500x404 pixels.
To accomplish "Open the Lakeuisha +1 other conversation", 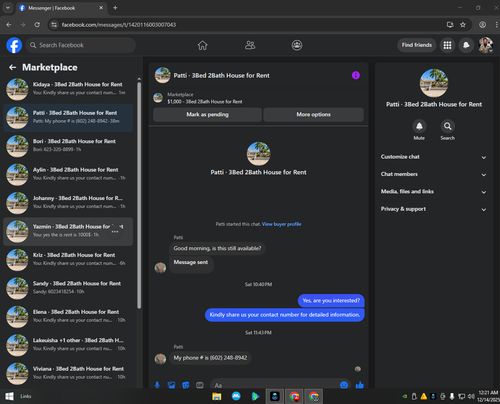I will tap(68, 345).
